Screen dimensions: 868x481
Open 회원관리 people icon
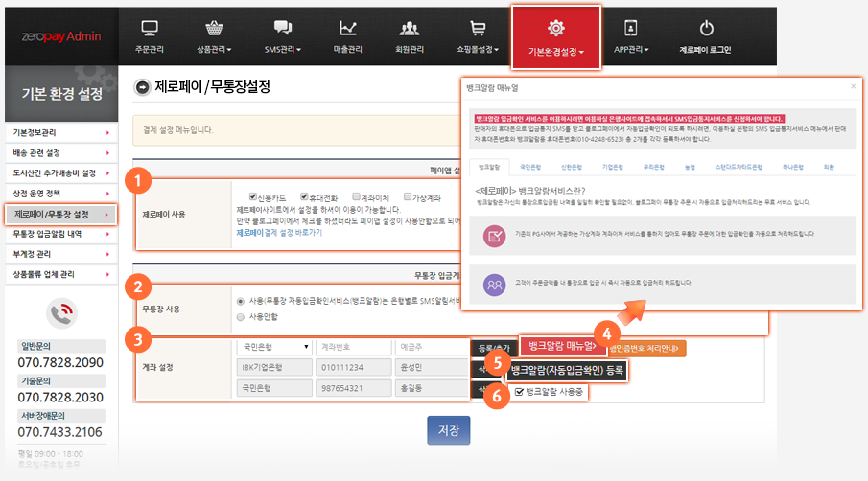(x=410, y=28)
